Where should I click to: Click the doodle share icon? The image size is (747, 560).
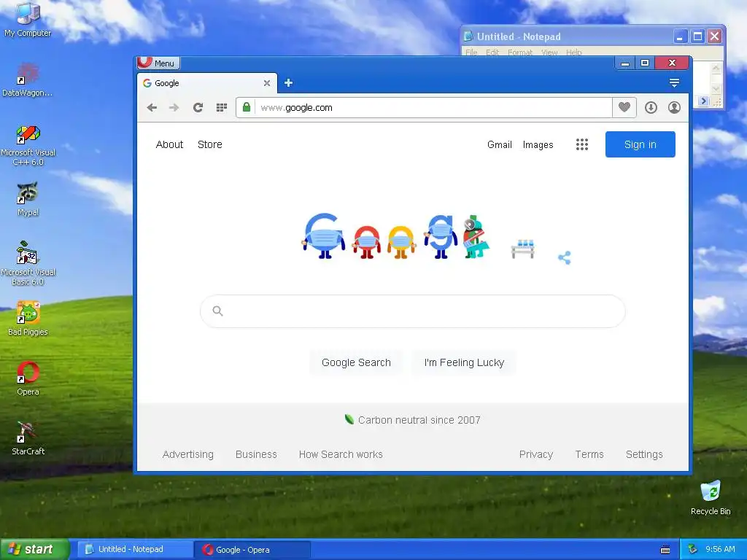point(565,257)
